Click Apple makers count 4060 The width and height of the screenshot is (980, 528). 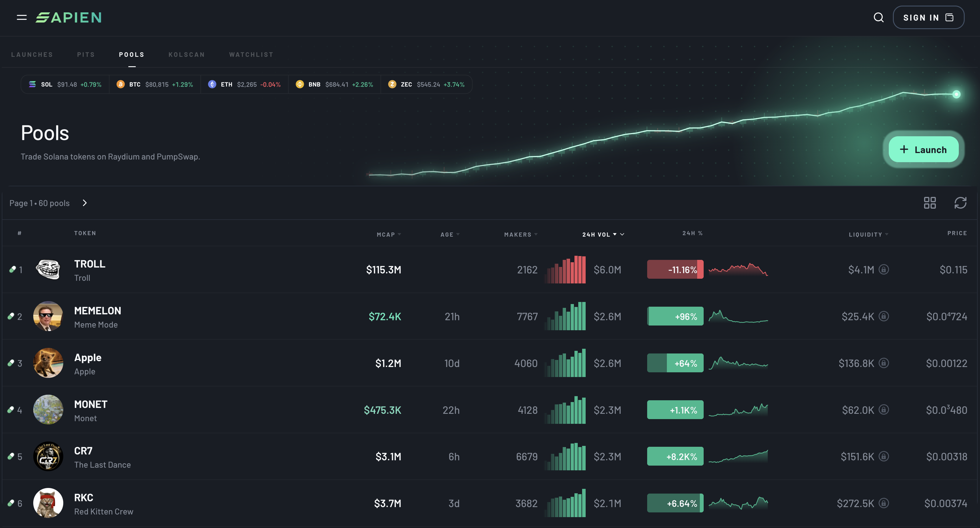(526, 363)
